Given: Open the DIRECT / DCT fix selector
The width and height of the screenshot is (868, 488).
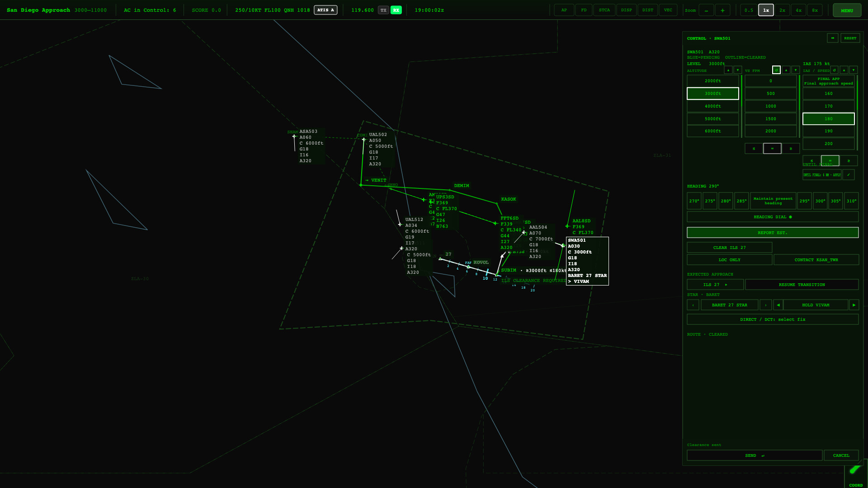Looking at the screenshot, I should 773,319.
